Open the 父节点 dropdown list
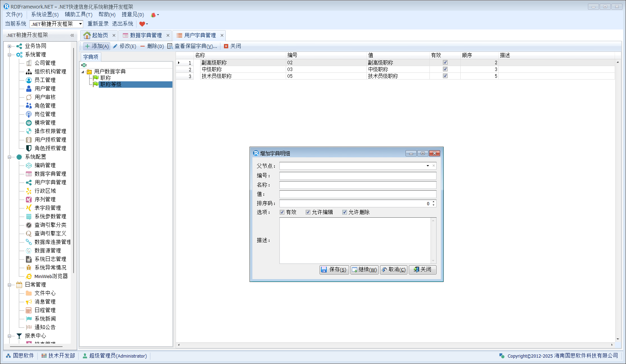This screenshot has height=364, width=626. tap(428, 166)
